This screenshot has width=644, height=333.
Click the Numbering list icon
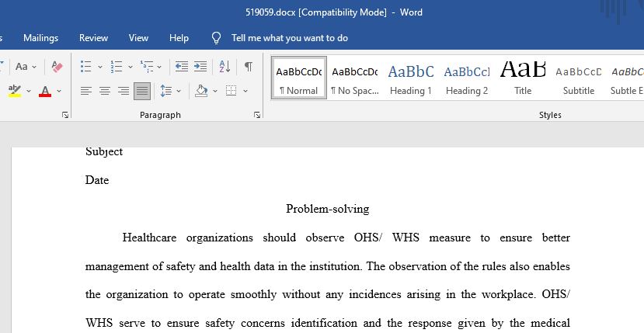pyautogui.click(x=117, y=67)
